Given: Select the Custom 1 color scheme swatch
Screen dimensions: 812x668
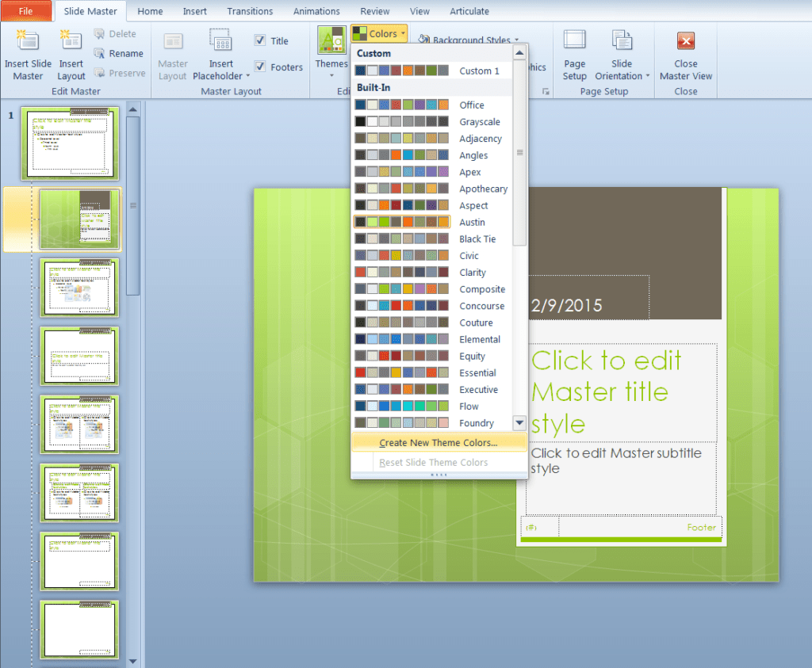Looking at the screenshot, I should [402, 70].
